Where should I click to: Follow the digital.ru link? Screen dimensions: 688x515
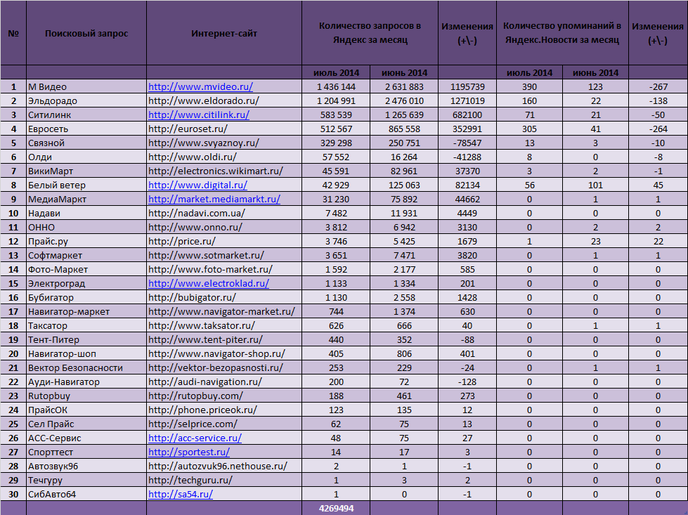click(x=198, y=185)
